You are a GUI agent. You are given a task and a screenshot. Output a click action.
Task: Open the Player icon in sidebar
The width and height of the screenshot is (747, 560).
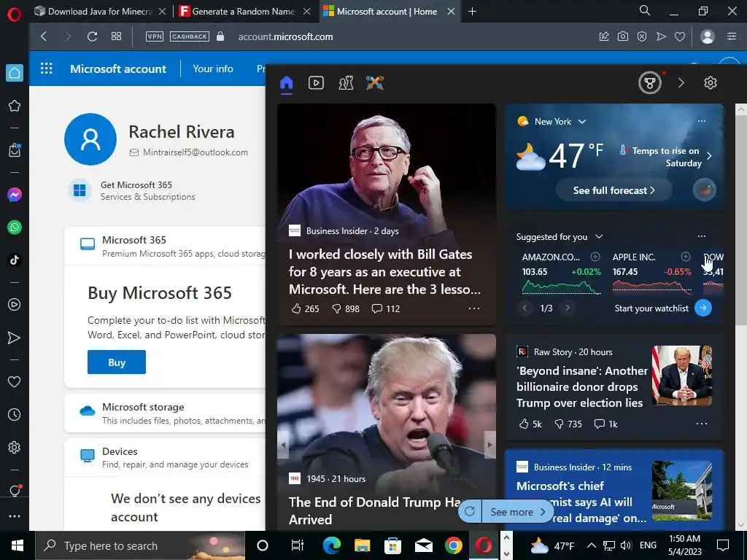pyautogui.click(x=15, y=305)
